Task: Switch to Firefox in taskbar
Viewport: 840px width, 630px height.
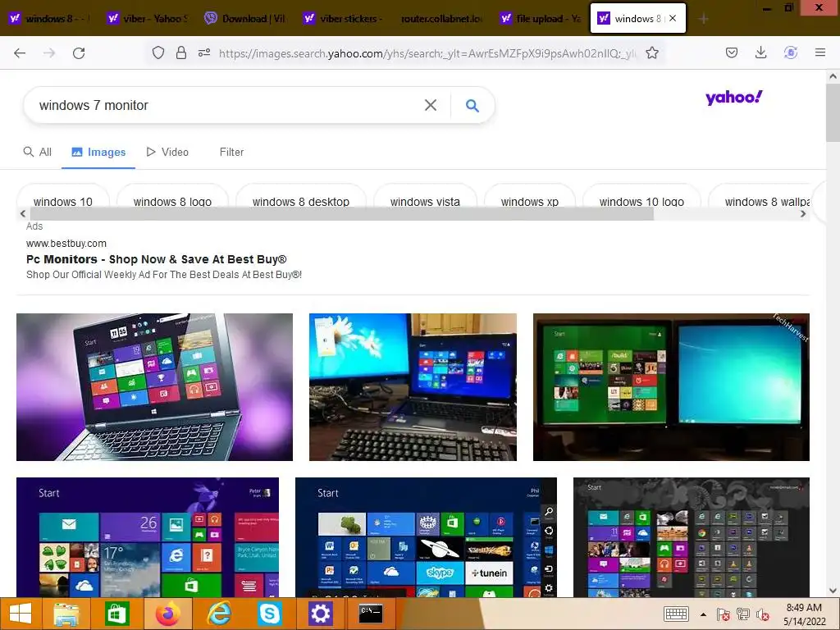Action: [167, 614]
